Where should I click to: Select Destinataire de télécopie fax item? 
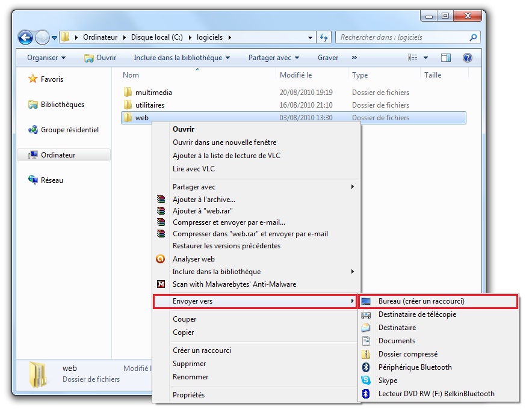[x=438, y=314]
